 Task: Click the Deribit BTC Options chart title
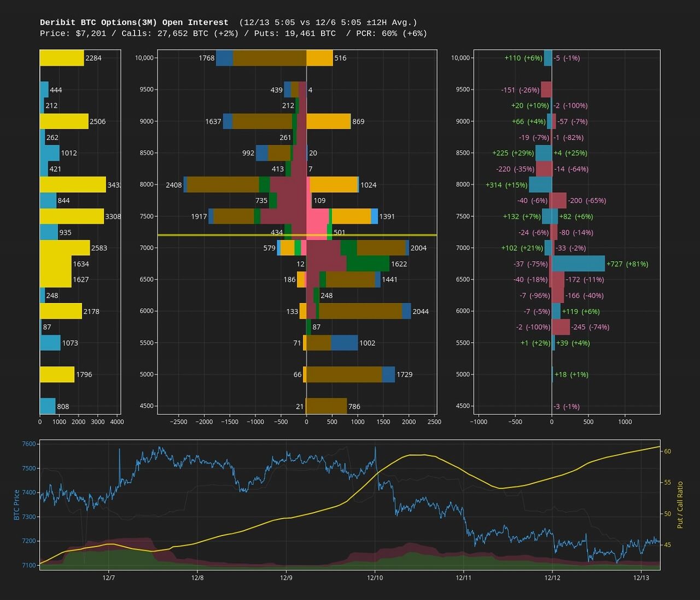(x=134, y=22)
